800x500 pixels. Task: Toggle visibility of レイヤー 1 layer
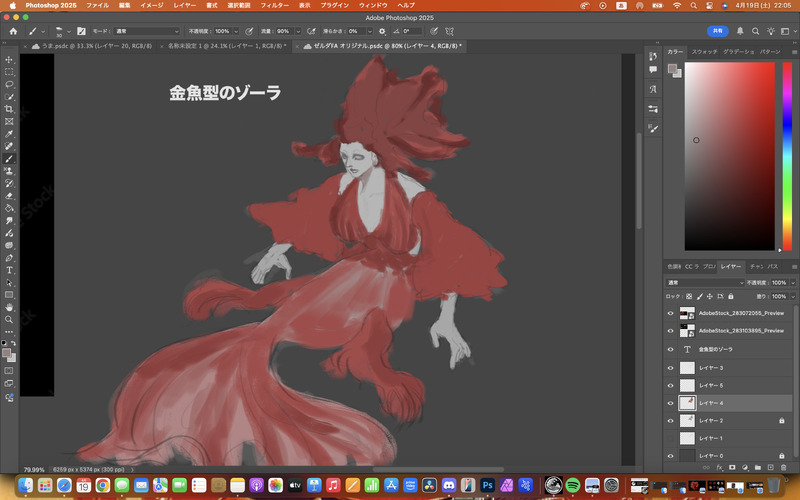(671, 438)
